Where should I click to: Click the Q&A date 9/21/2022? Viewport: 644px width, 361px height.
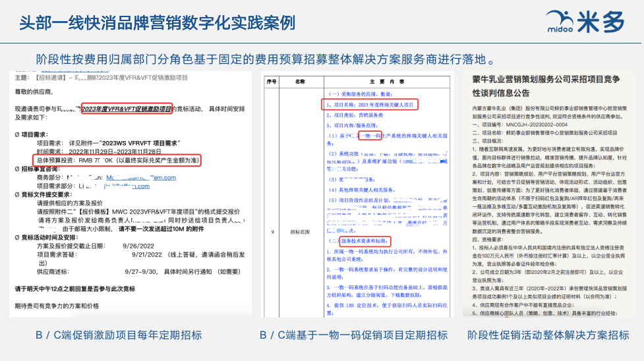tap(146, 255)
